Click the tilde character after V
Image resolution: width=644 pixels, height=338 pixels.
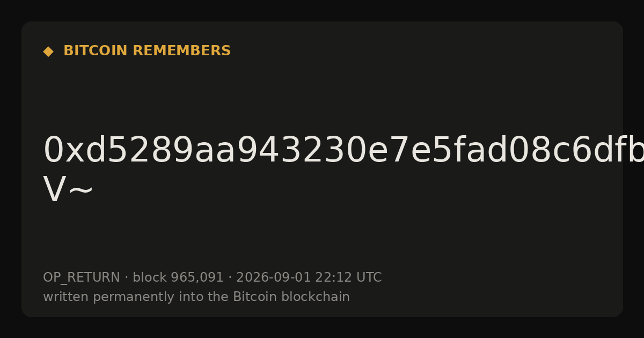(81, 190)
